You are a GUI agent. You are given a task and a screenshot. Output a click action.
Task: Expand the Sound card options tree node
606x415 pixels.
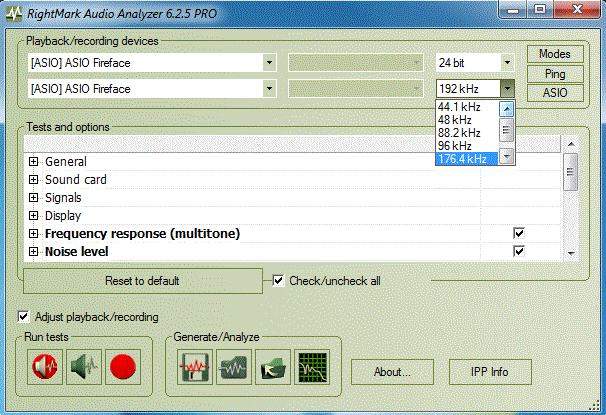pyautogui.click(x=34, y=180)
